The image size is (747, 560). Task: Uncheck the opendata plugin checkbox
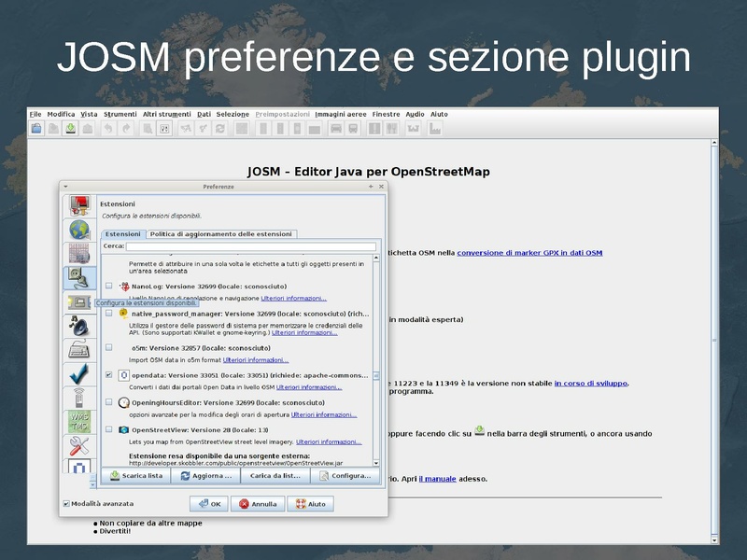pos(109,375)
